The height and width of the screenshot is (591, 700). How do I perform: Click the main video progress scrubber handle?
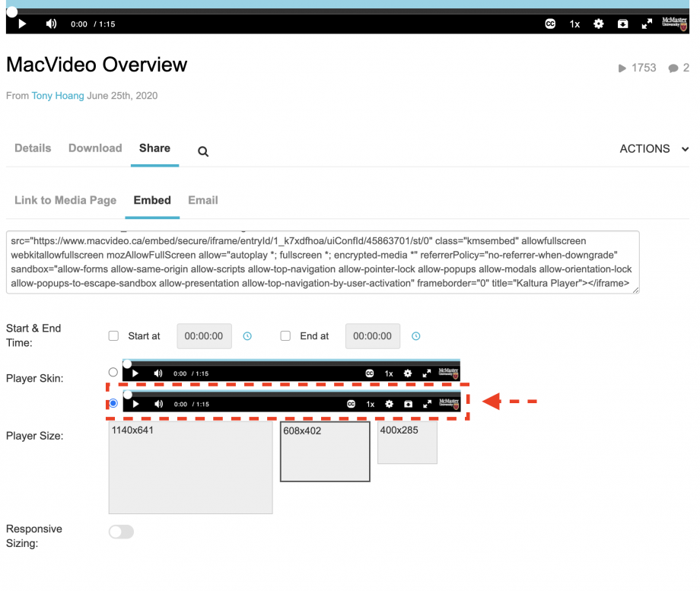(12, 11)
